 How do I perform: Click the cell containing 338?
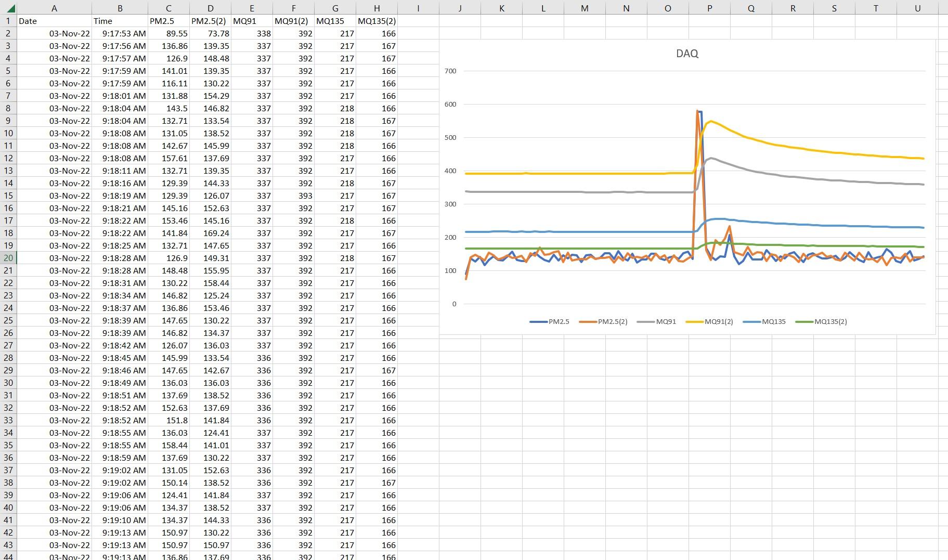coord(252,33)
